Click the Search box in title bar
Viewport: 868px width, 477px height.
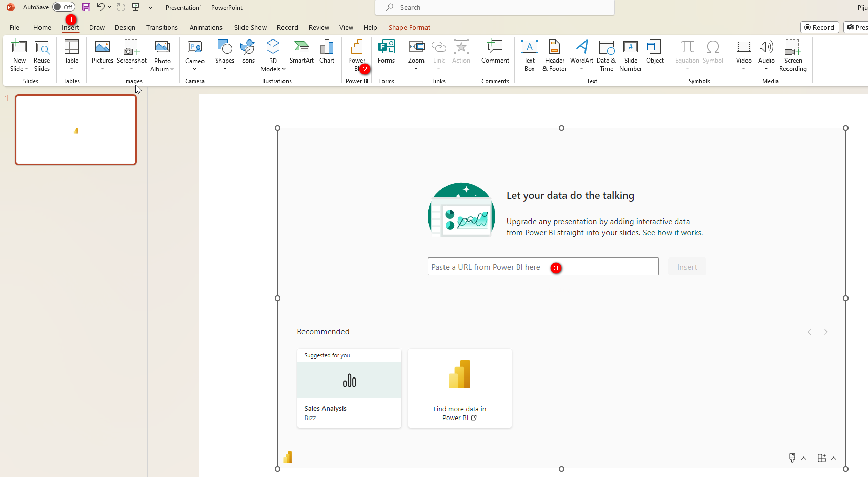(x=495, y=7)
